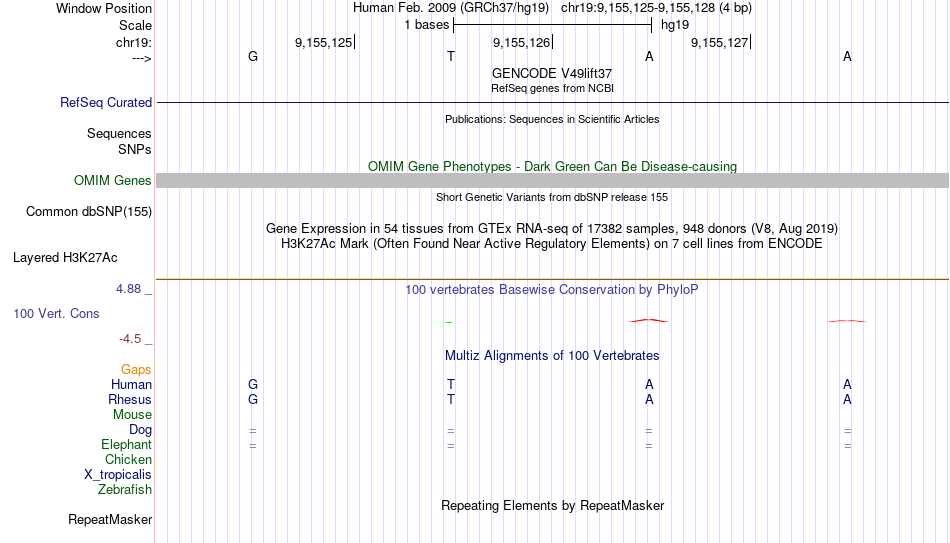Screen dimensions: 950x543
Task: Click the Gaps row label
Action: [136, 370]
